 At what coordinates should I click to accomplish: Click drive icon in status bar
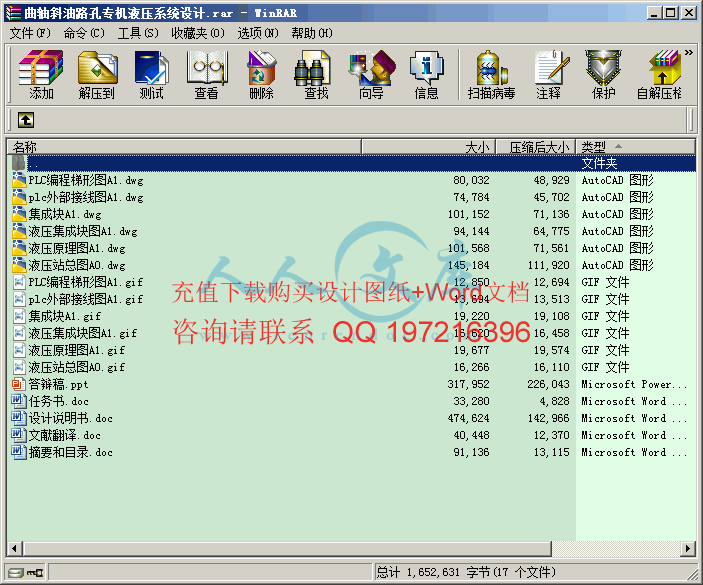(x=15, y=572)
